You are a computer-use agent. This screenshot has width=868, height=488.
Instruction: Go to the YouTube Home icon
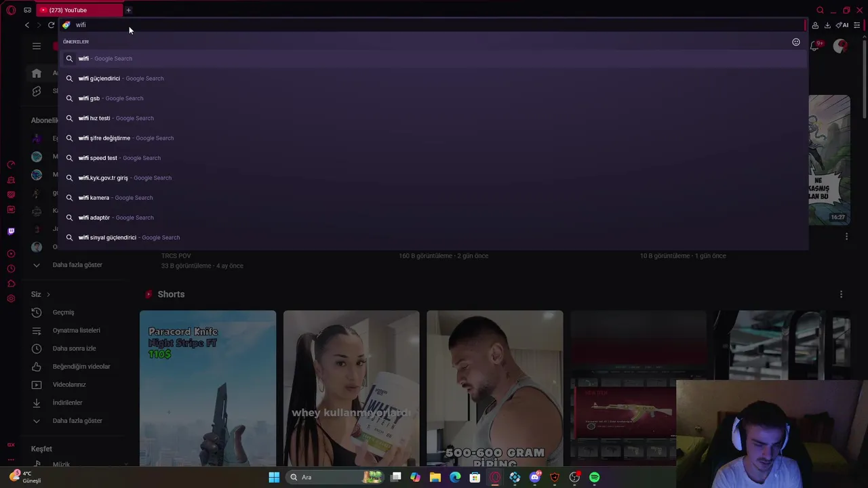click(37, 73)
